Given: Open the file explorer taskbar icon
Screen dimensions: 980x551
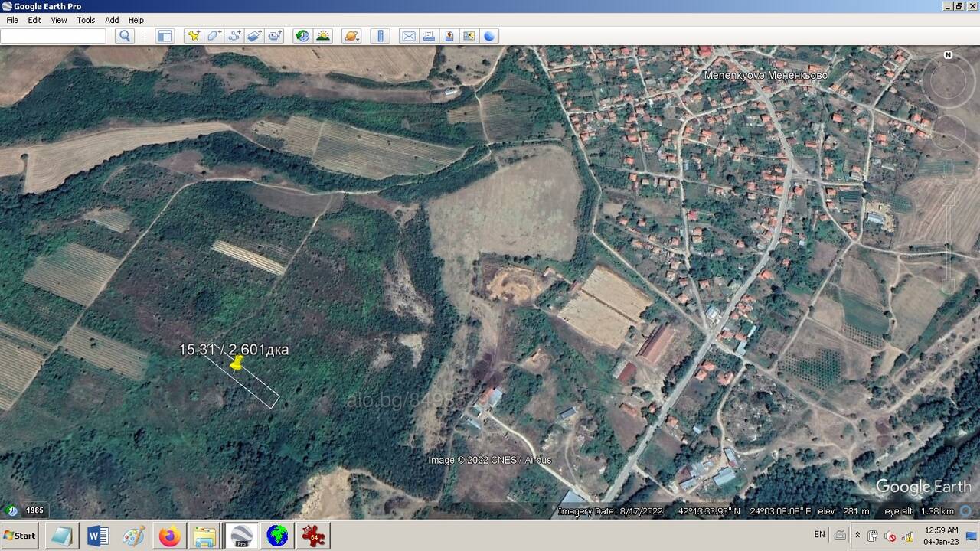Looking at the screenshot, I should pos(205,536).
